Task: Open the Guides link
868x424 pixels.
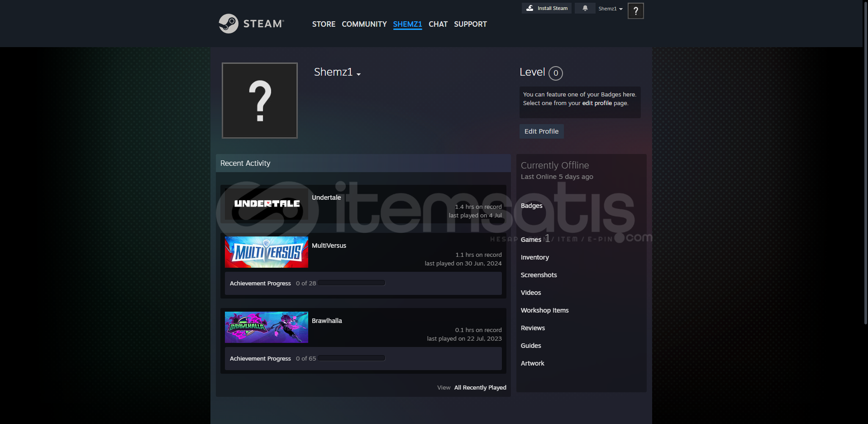Action: [x=530, y=346]
